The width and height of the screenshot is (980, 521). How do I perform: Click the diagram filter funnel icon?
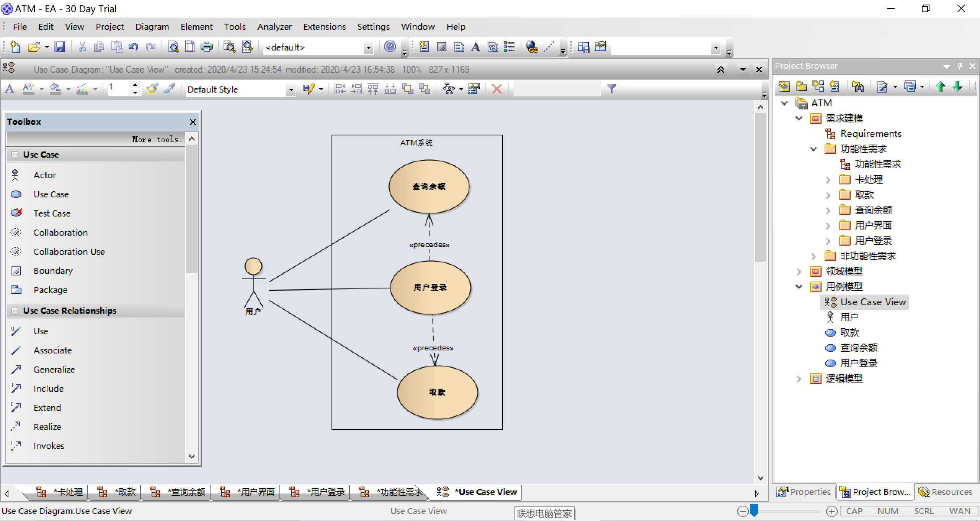tap(612, 89)
